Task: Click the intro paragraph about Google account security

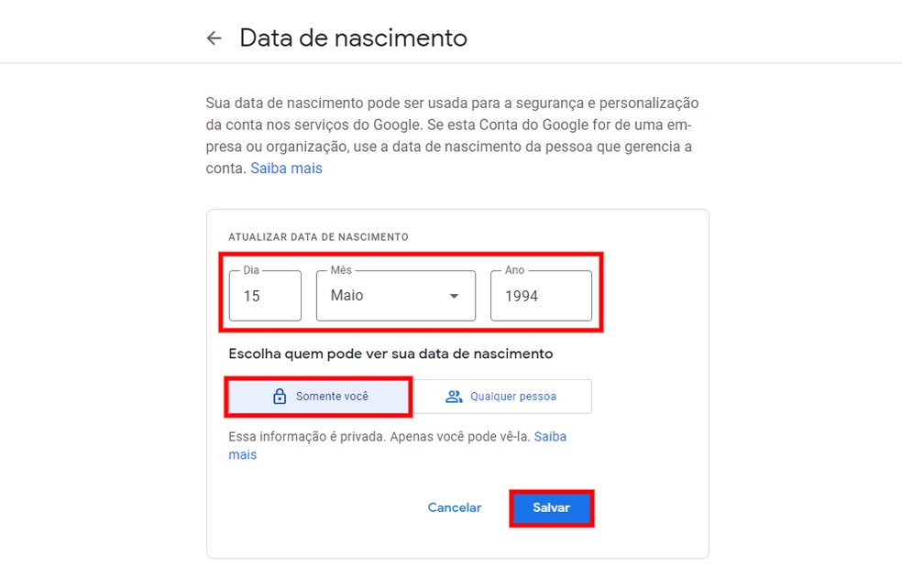Action: 451,125
